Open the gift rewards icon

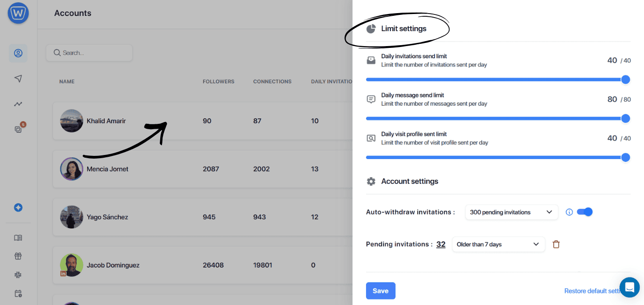[18, 256]
